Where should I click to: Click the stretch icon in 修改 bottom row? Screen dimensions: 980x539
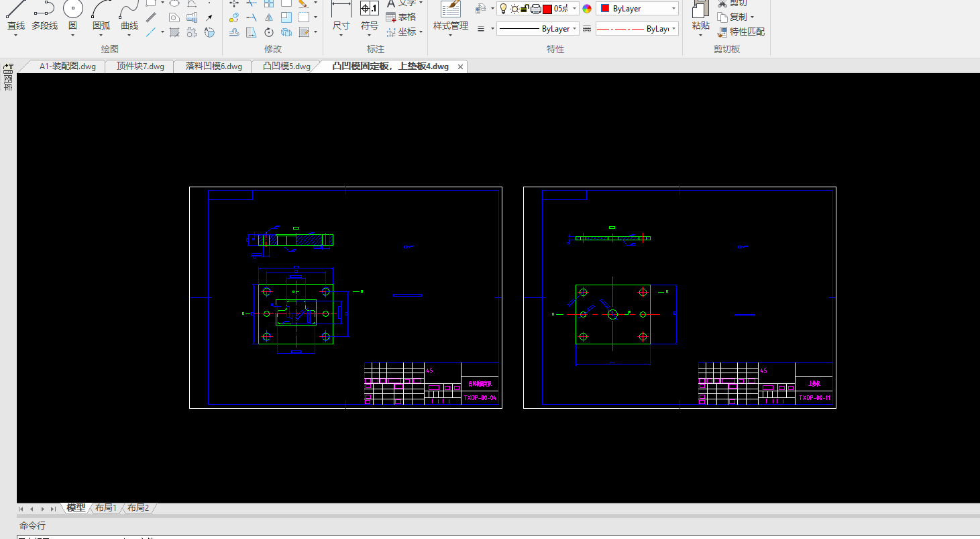(x=251, y=32)
